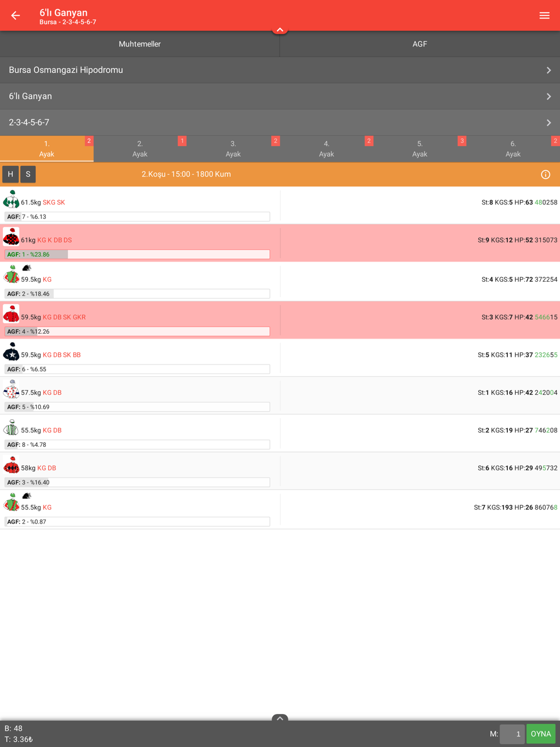Image resolution: width=560 pixels, height=747 pixels.
Task: Select the 3. Ayak tab
Action: coord(233,149)
